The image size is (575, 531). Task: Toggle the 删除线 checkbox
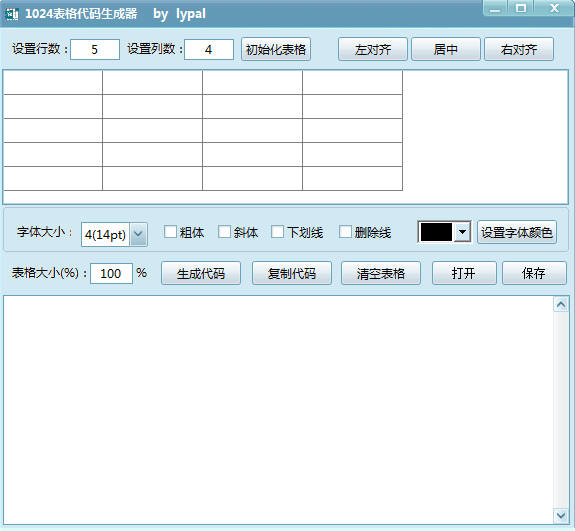coord(345,232)
